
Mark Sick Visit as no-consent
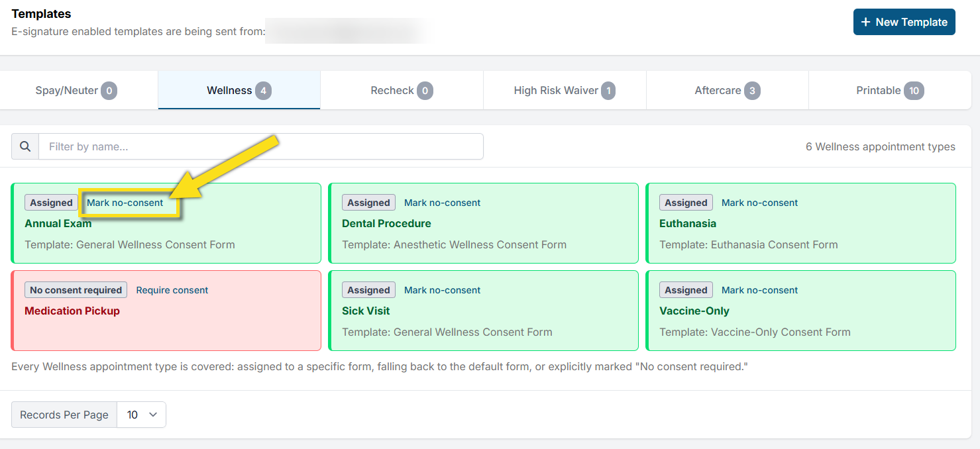click(443, 290)
